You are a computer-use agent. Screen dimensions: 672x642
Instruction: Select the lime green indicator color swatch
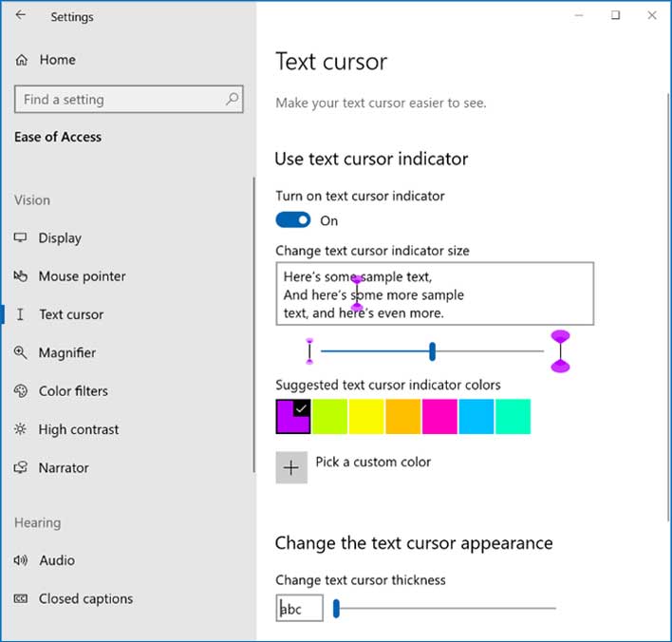[329, 416]
